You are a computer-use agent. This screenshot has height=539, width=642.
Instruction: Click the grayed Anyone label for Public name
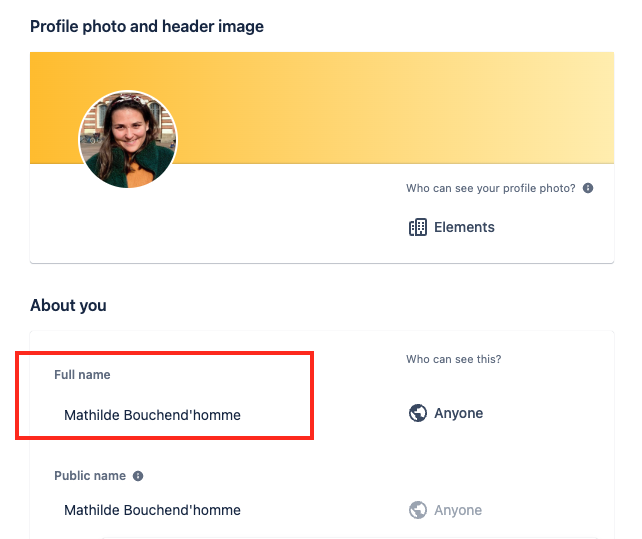(x=458, y=510)
